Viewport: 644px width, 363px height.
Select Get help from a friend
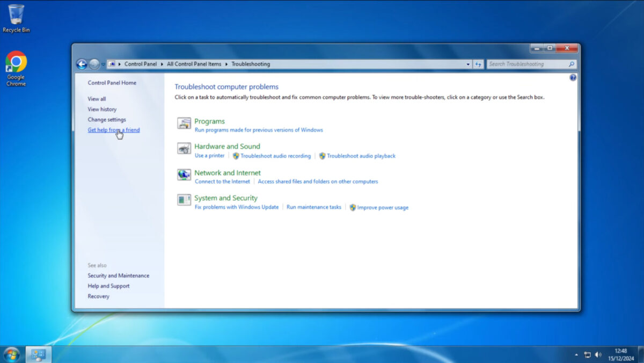(x=113, y=130)
